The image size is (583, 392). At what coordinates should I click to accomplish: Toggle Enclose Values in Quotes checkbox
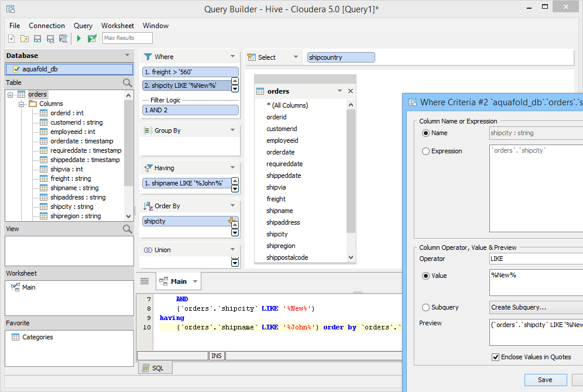(x=495, y=357)
